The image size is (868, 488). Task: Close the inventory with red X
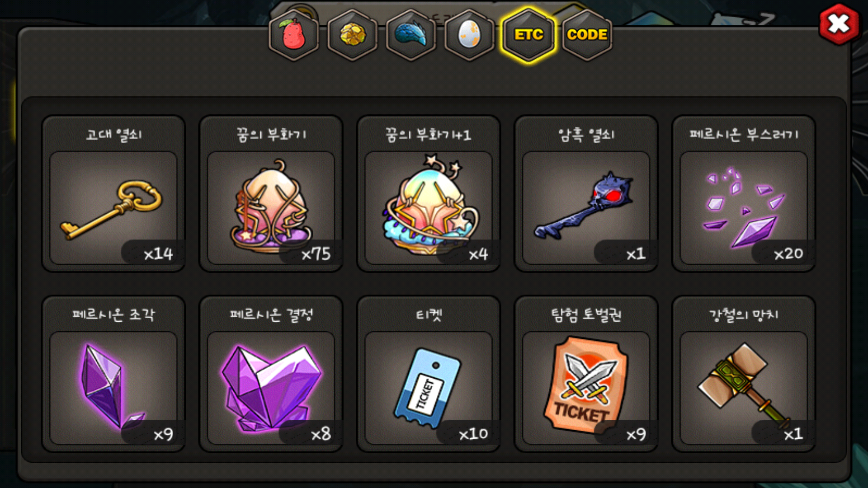839,24
